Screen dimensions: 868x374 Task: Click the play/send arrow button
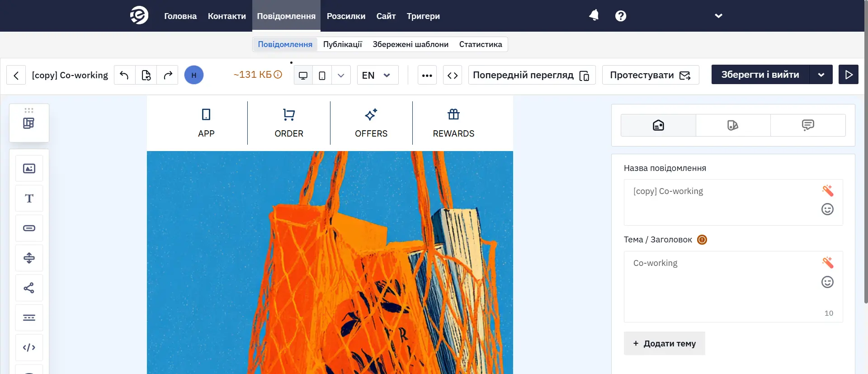[x=849, y=75]
